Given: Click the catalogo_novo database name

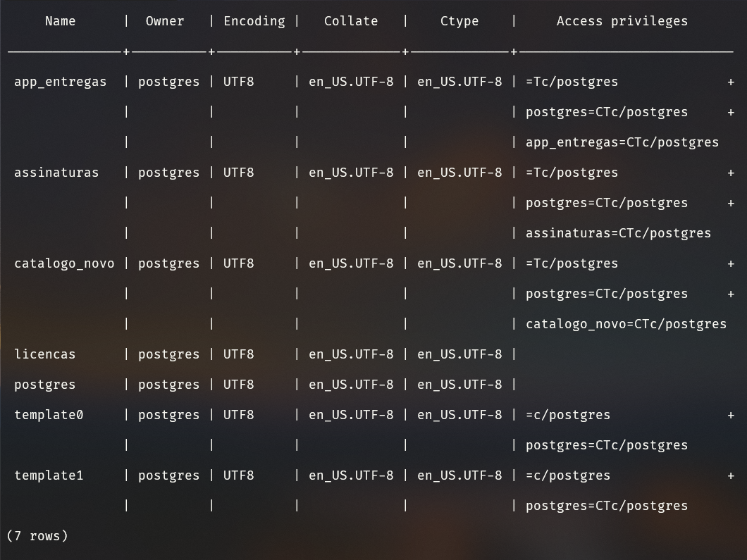Looking at the screenshot, I should click(64, 263).
